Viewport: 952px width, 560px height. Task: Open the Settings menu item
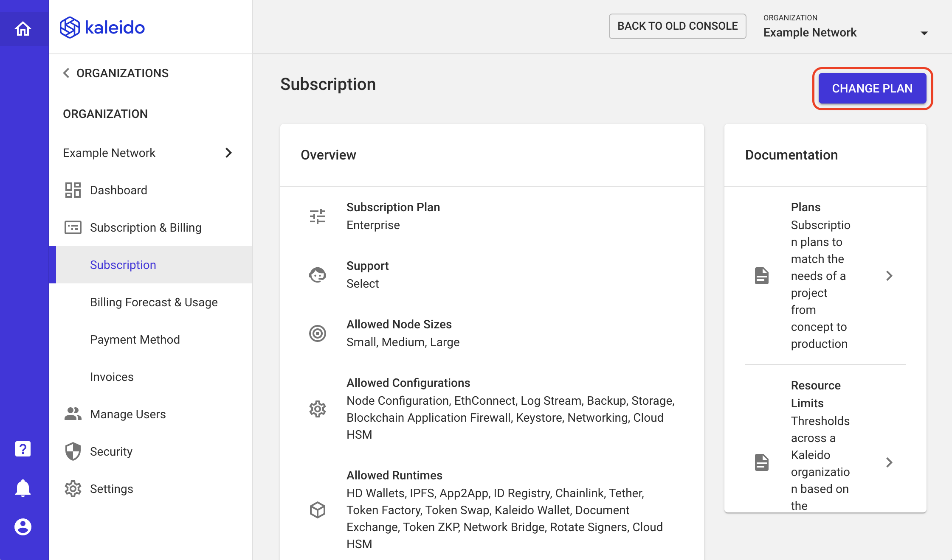pos(151,489)
